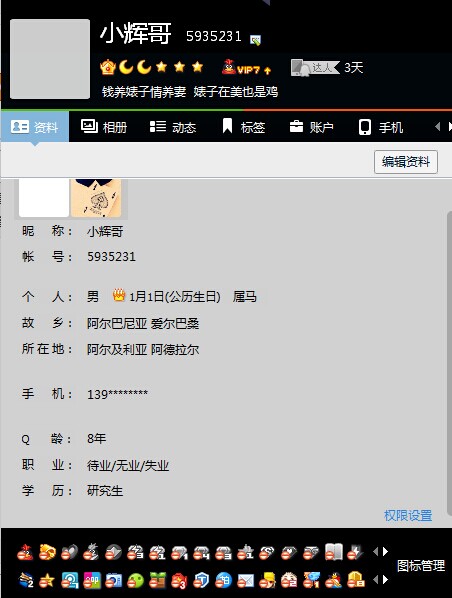The height and width of the screenshot is (598, 452).
Task: Click the occupation value 待业/无业/失业
Action: tap(128, 465)
